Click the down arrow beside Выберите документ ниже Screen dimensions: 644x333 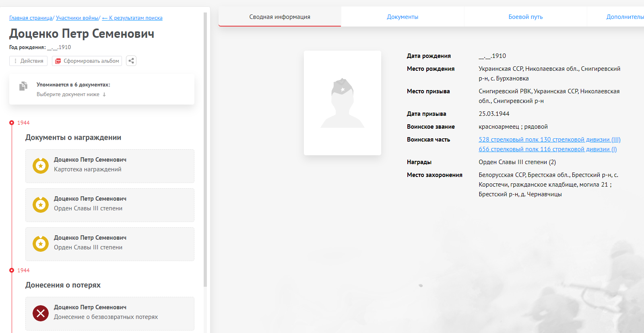click(104, 95)
